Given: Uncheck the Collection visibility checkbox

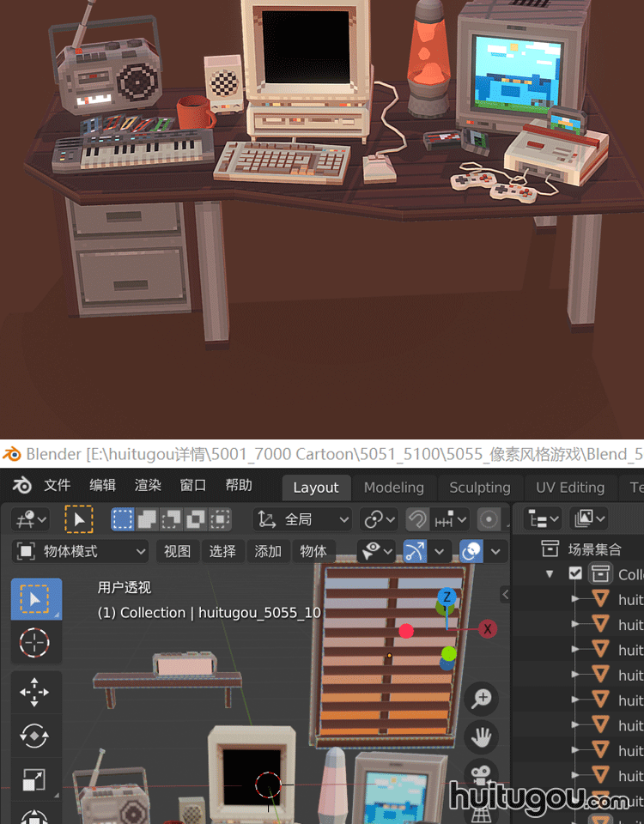Looking at the screenshot, I should pyautogui.click(x=575, y=573).
